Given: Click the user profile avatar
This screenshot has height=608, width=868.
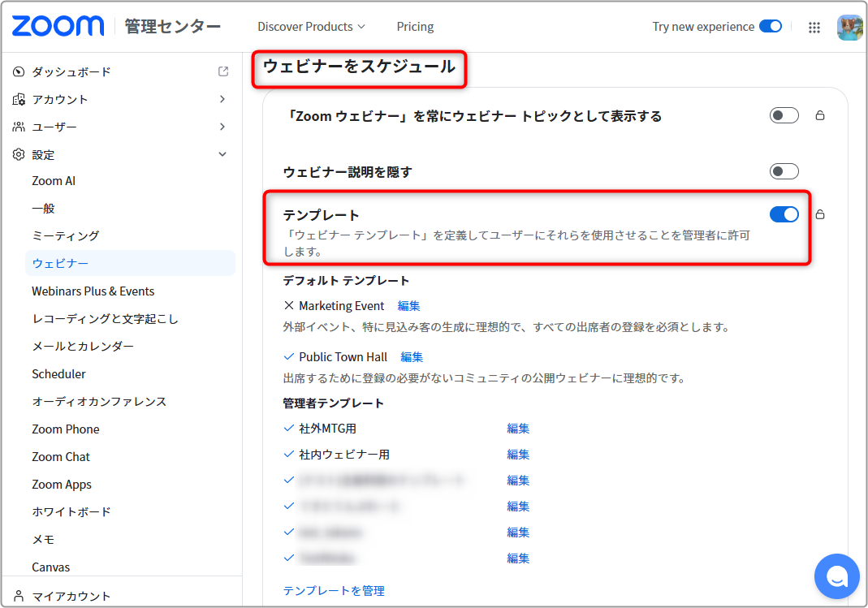Looking at the screenshot, I should click(849, 27).
